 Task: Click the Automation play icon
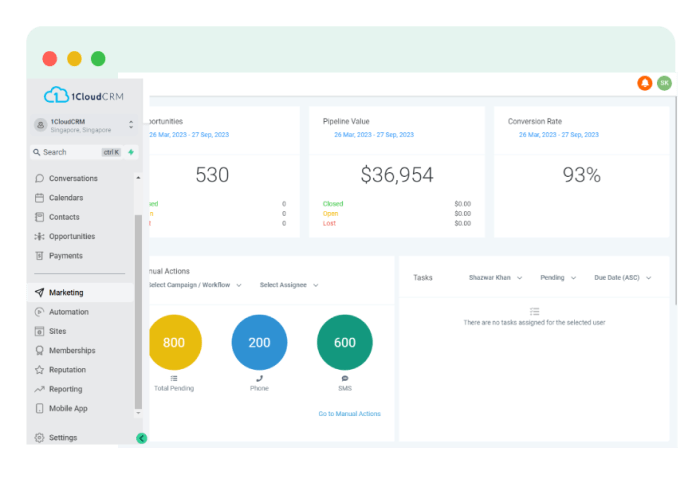click(x=39, y=312)
